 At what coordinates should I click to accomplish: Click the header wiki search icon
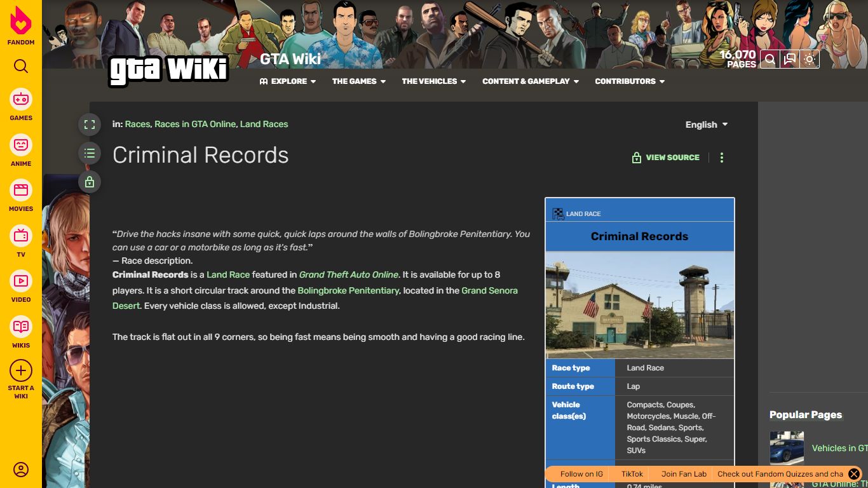[770, 59]
